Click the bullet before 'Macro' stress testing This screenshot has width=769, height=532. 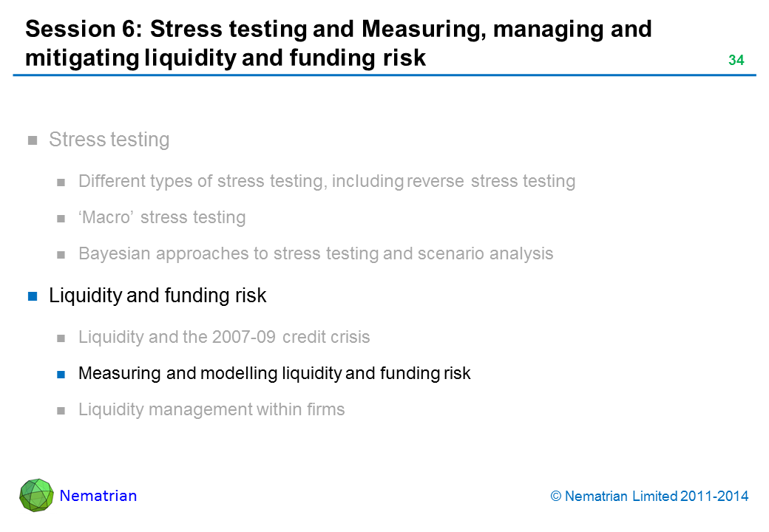coord(62,218)
